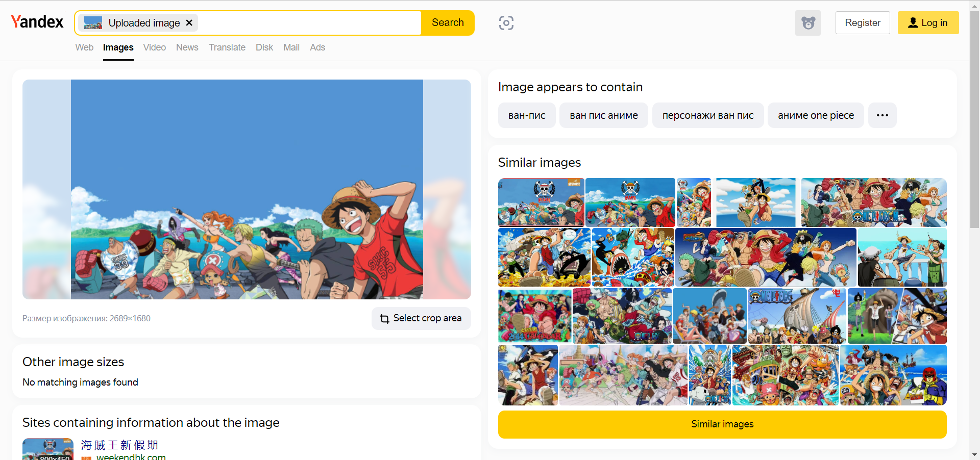Image resolution: width=980 pixels, height=460 pixels.
Task: Click the Log in button
Action: [x=928, y=23]
